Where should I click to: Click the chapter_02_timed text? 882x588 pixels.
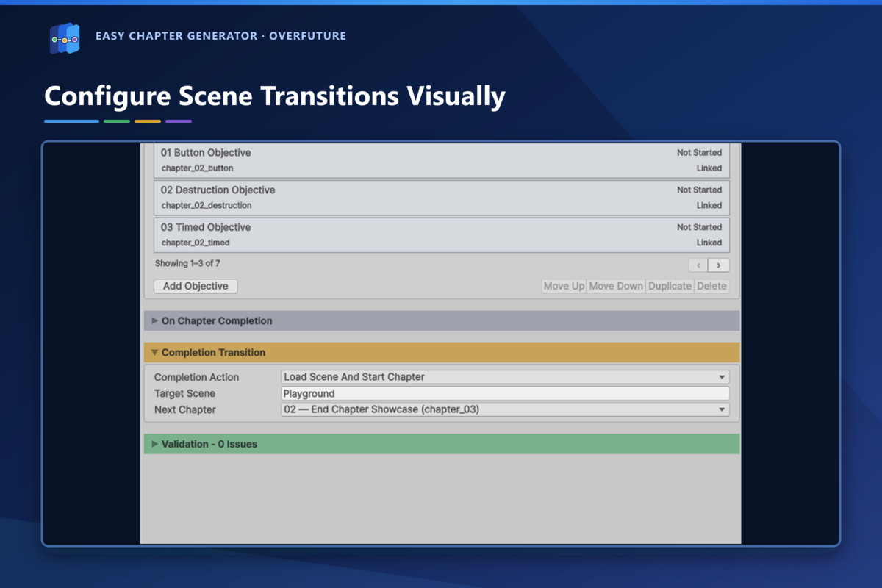pyautogui.click(x=196, y=243)
